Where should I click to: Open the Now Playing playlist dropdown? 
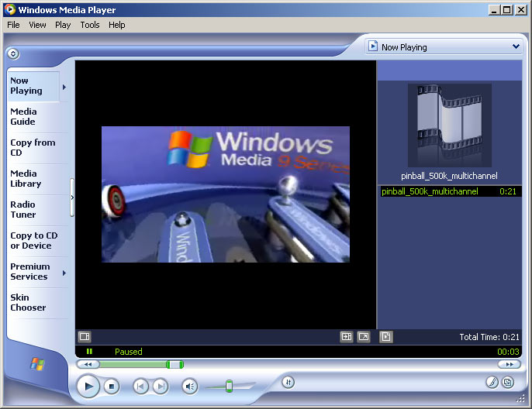[516, 46]
